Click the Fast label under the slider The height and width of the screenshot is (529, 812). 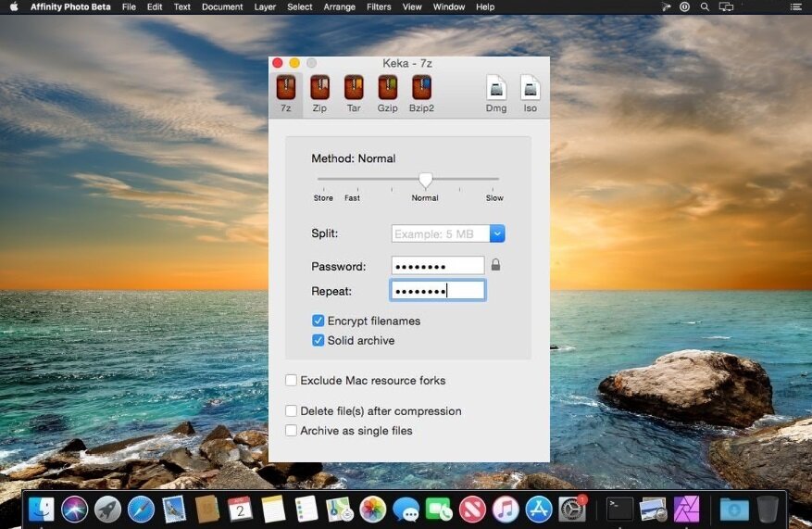coord(352,198)
